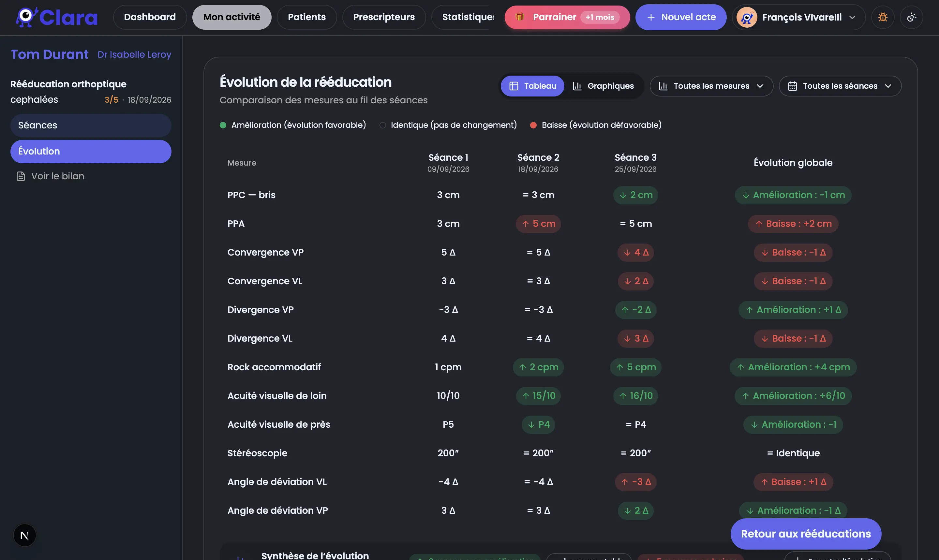This screenshot has height=560, width=939.
Task: Click the Stéréoscopie row label
Action: (257, 453)
